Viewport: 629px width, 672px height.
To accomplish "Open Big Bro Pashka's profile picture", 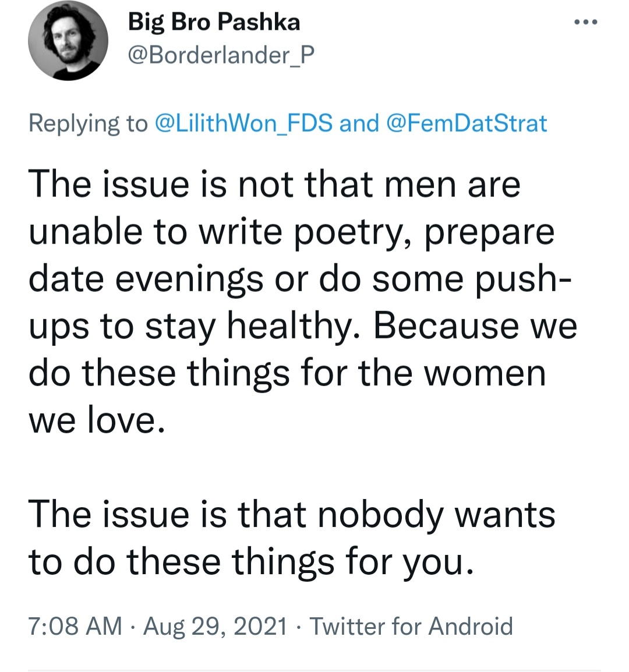I will (68, 41).
